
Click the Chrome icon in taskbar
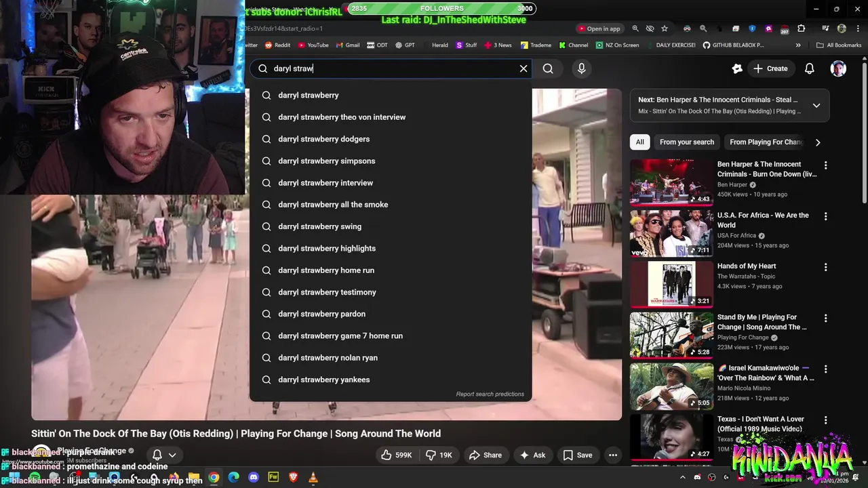(x=214, y=477)
